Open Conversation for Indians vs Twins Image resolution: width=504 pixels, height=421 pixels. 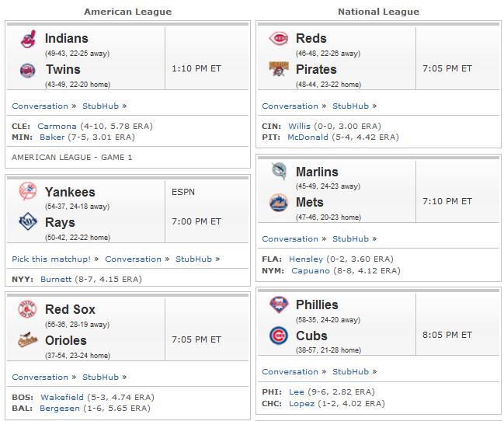[40, 106]
